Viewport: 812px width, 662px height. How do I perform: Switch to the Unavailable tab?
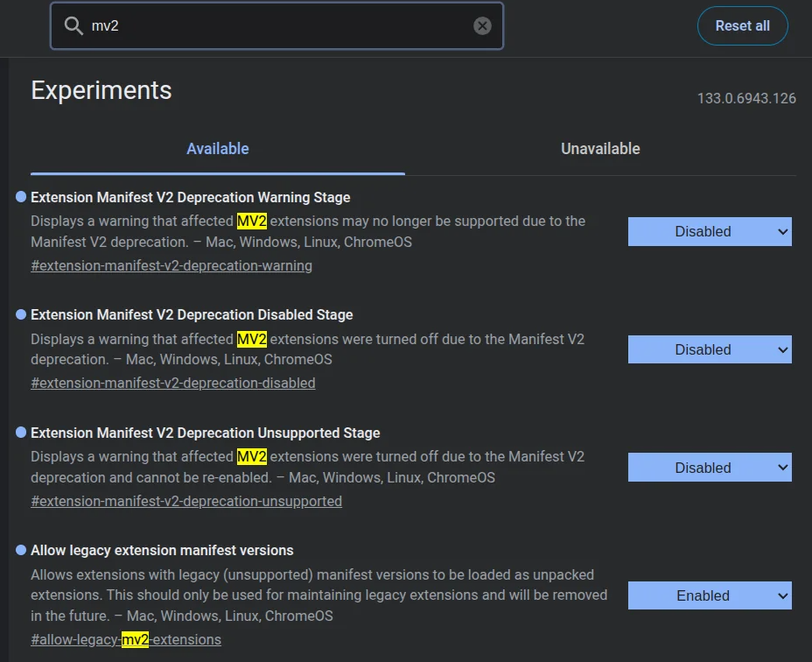pyautogui.click(x=600, y=149)
